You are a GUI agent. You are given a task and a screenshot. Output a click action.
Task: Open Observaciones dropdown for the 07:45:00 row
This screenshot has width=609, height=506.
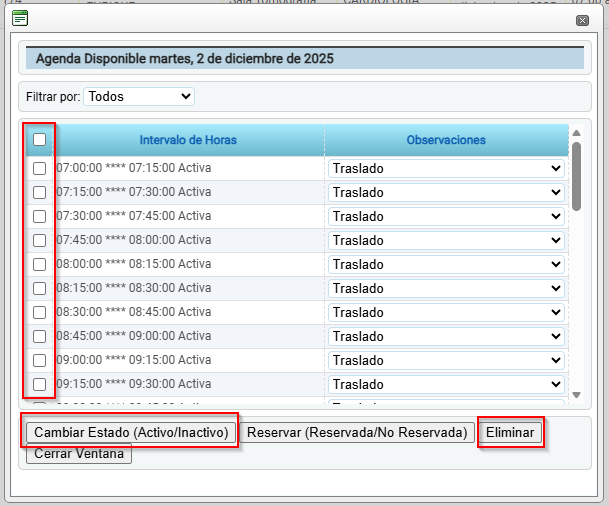point(446,240)
